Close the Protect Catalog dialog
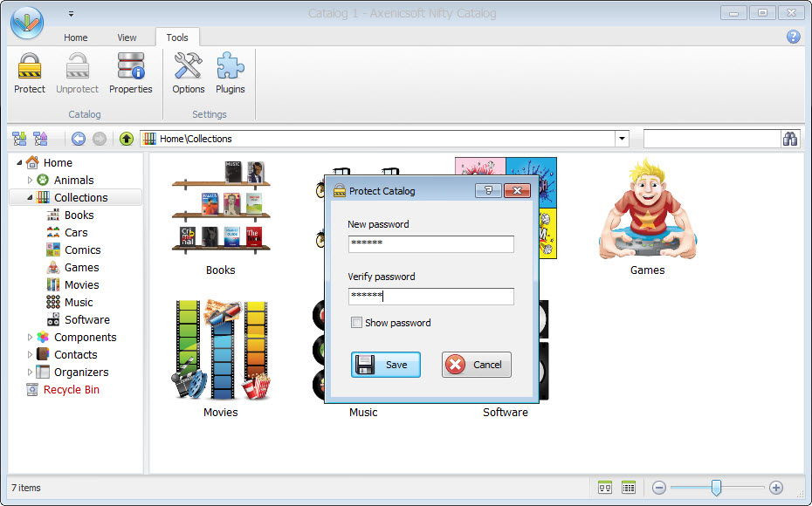This screenshot has height=506, width=812. 517,190
